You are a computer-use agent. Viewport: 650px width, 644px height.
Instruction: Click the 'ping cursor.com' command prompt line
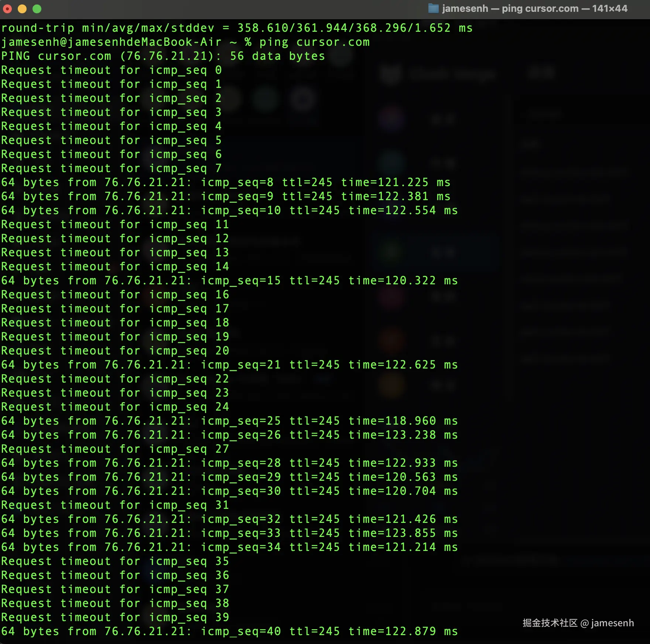pos(185,42)
